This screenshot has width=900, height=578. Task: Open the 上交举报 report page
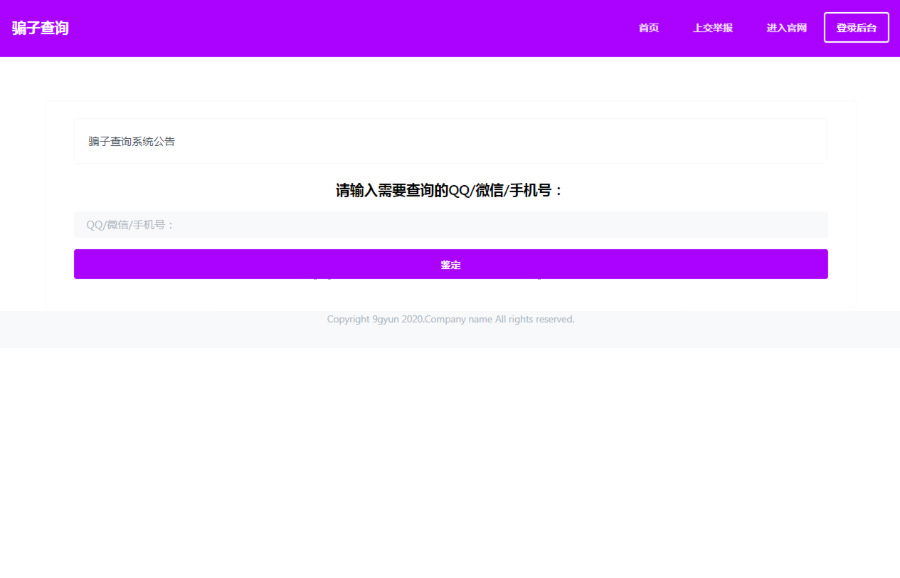(712, 28)
